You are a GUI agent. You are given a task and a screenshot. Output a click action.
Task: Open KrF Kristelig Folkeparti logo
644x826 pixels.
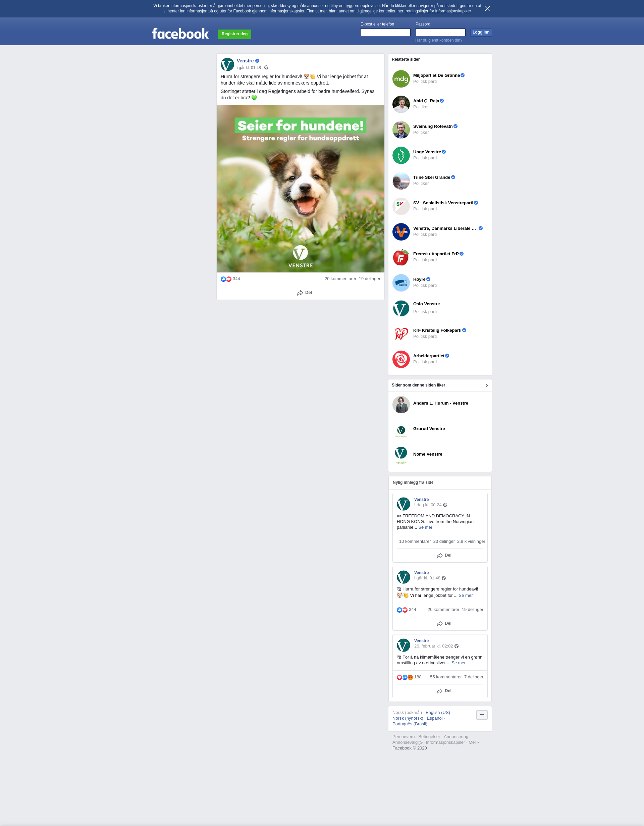point(401,333)
